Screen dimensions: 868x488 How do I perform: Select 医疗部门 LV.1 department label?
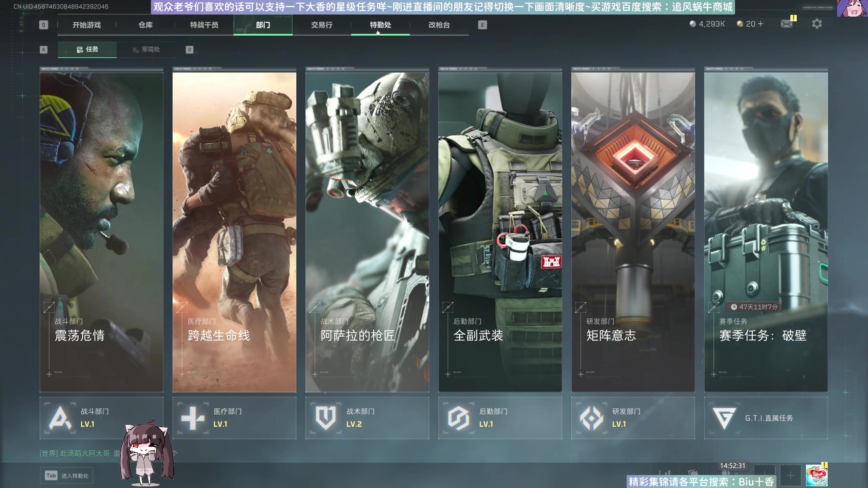(228, 418)
